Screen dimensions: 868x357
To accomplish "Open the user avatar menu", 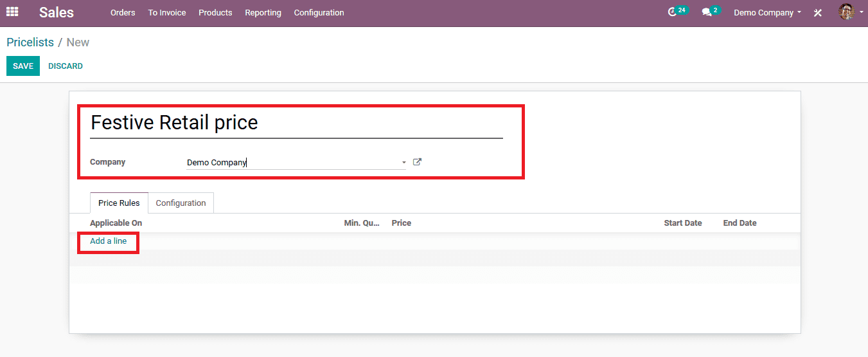I will pos(851,12).
